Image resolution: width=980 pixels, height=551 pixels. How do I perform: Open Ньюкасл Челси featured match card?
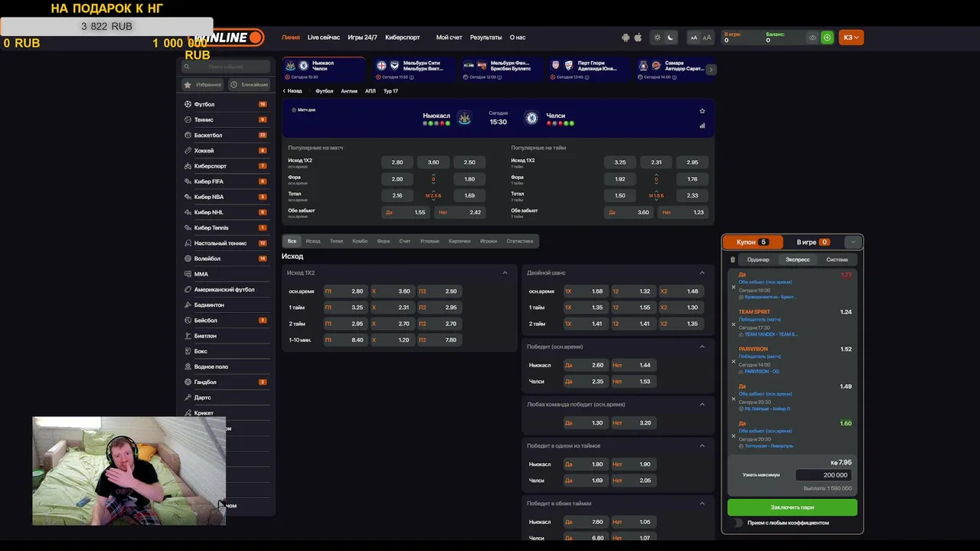click(x=324, y=69)
